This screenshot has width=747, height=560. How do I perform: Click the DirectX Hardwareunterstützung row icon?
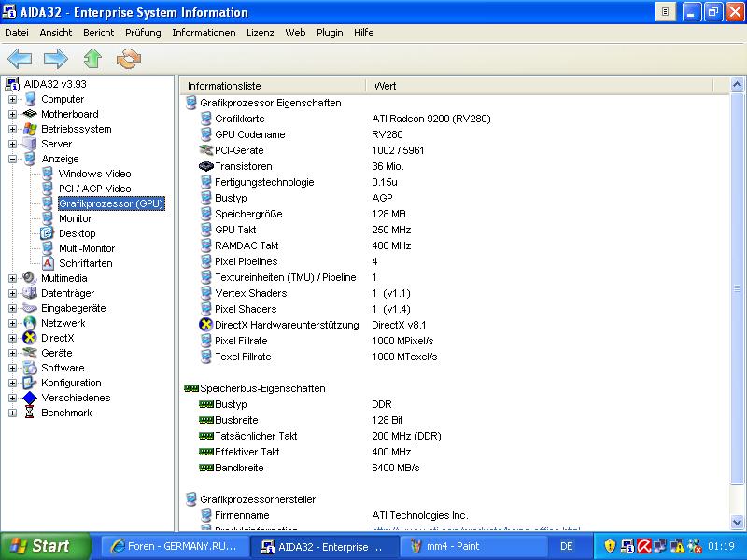tap(205, 325)
